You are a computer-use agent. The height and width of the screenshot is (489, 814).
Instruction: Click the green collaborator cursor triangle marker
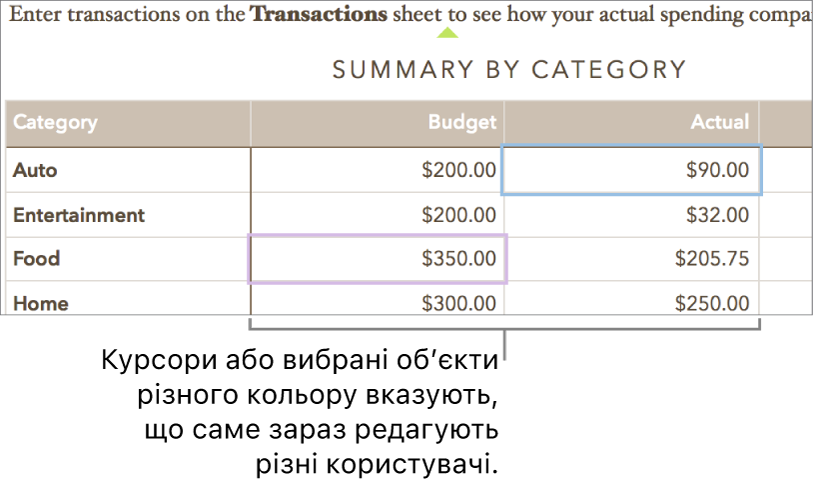449,33
